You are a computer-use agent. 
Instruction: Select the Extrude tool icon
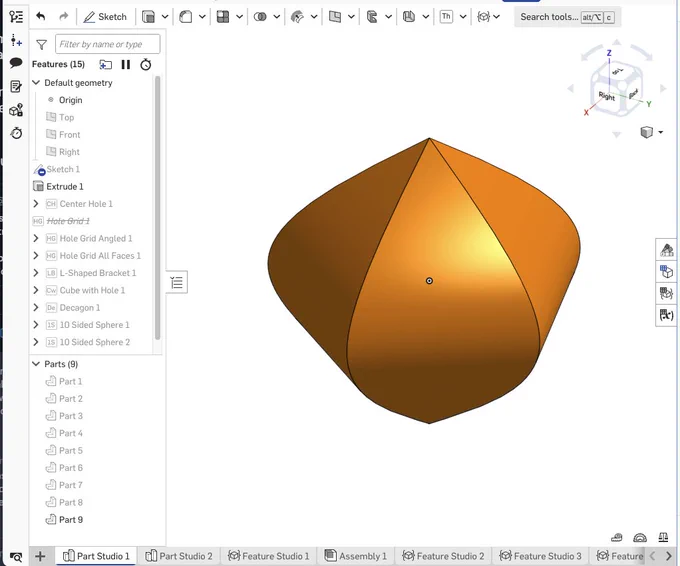(x=149, y=17)
